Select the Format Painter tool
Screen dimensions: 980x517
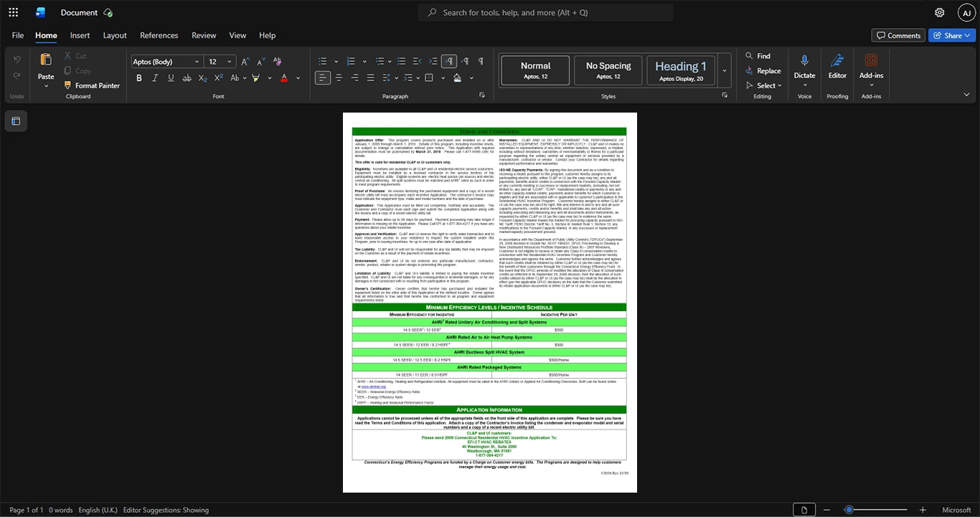[x=91, y=85]
